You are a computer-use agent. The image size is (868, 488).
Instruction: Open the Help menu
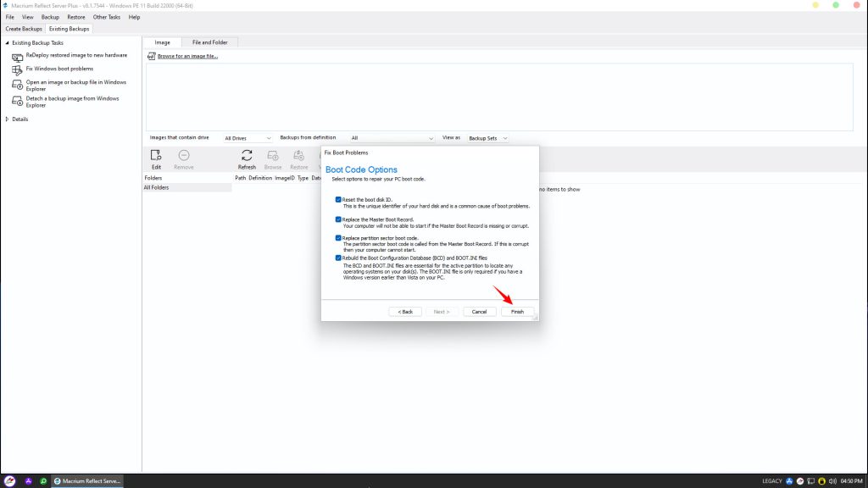(134, 17)
